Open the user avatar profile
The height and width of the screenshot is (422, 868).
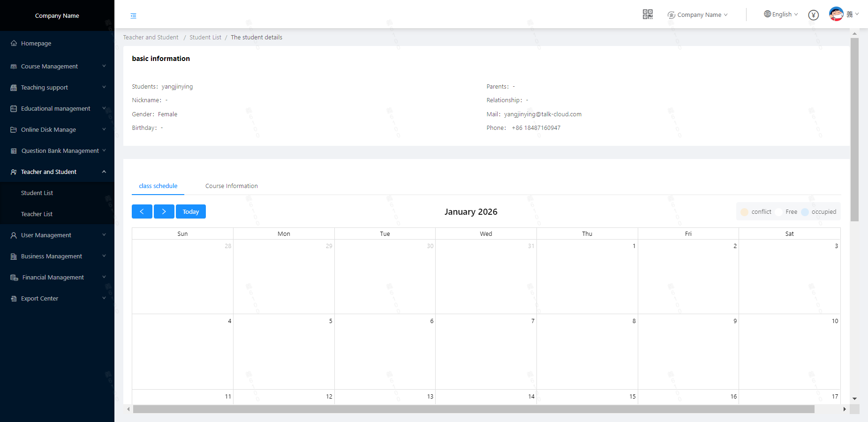[836, 14]
